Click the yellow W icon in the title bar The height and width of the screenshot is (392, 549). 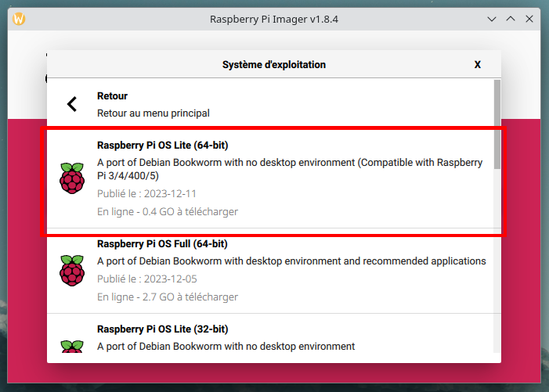19,19
